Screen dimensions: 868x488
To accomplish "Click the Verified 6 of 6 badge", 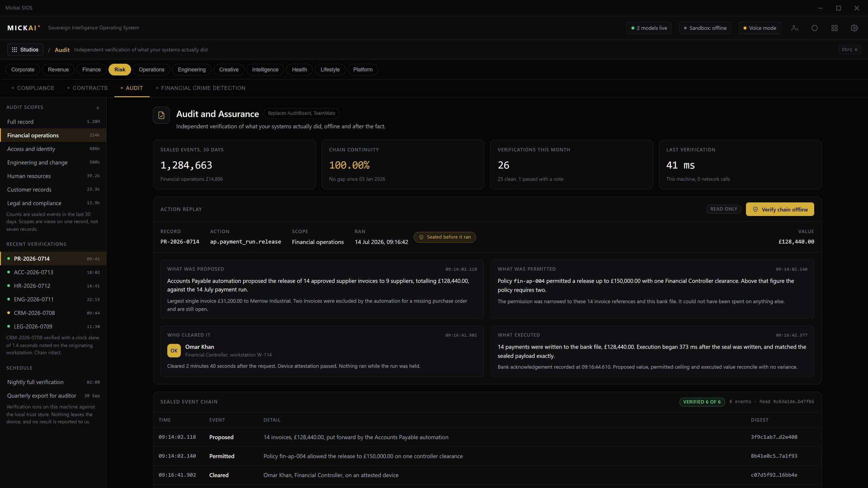I will (x=702, y=402).
